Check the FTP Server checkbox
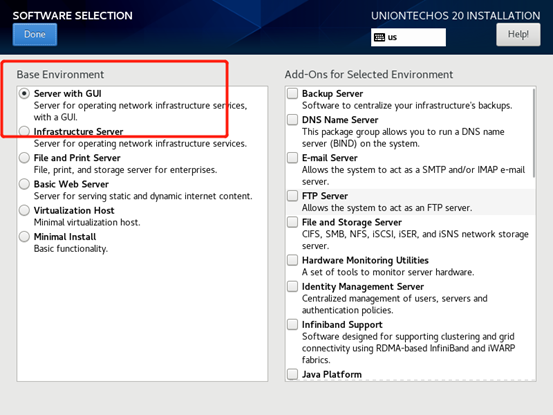Image resolution: width=553 pixels, height=415 pixels. (x=292, y=196)
